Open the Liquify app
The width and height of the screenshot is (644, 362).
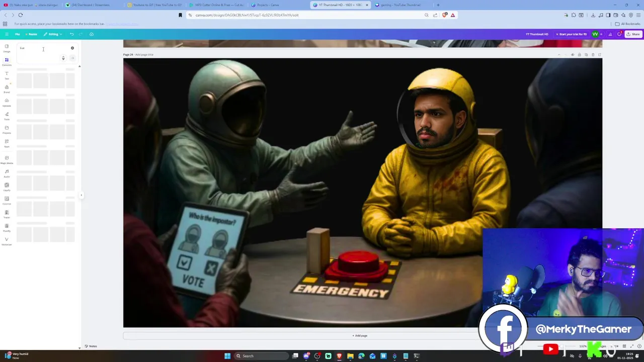7,187
